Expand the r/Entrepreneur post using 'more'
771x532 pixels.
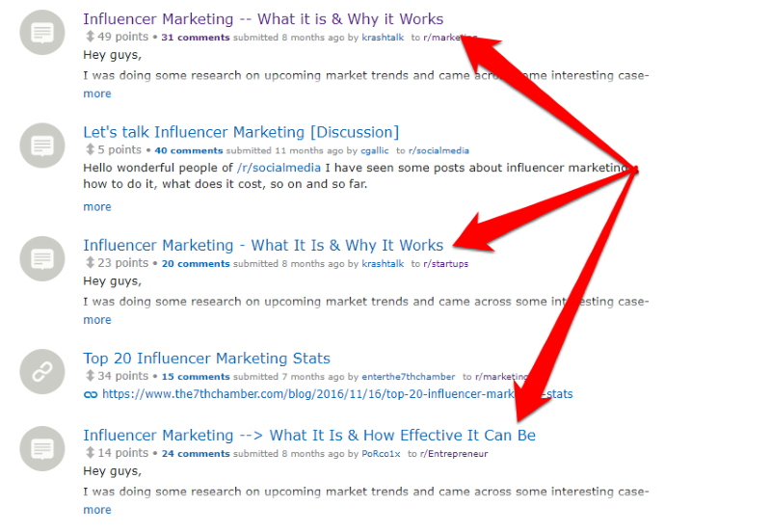(97, 510)
